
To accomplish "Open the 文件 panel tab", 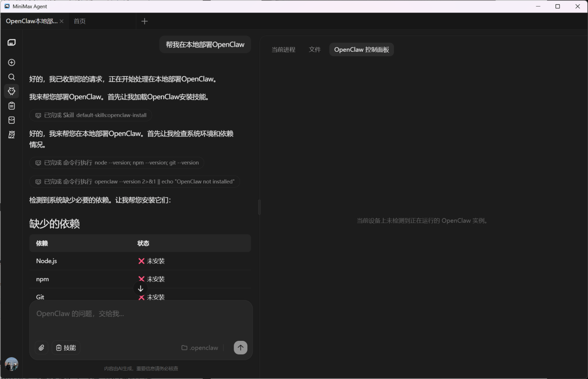I will pyautogui.click(x=315, y=49).
